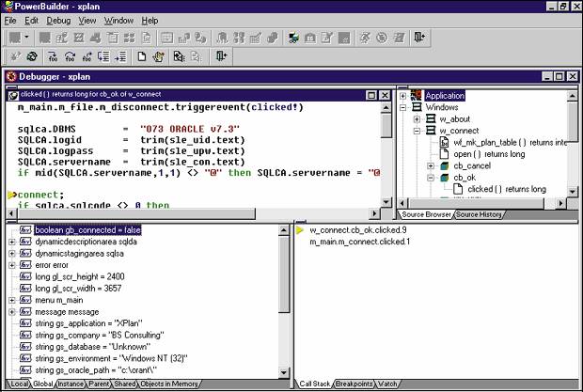The width and height of the screenshot is (583, 392).
Task: Switch to the Local variables tab
Action: tap(19, 384)
